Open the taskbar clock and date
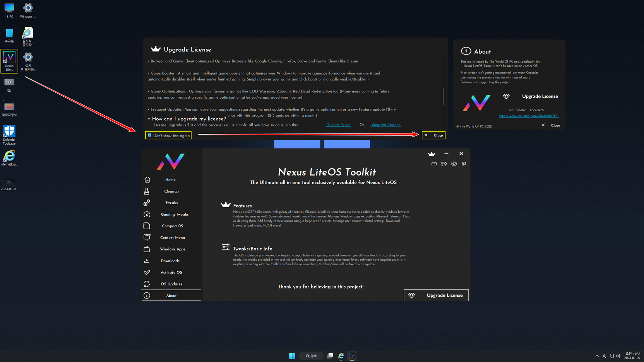644x362 pixels. [632, 356]
